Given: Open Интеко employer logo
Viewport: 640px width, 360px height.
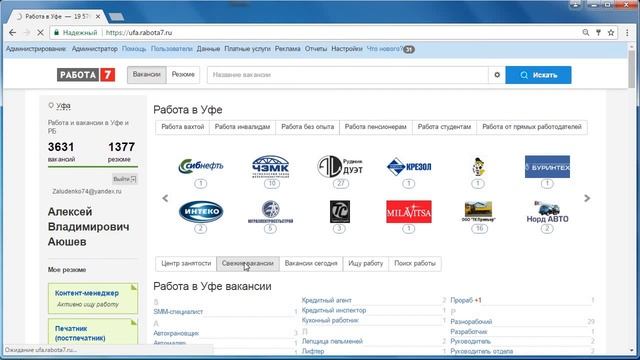Looking at the screenshot, I should (201, 211).
